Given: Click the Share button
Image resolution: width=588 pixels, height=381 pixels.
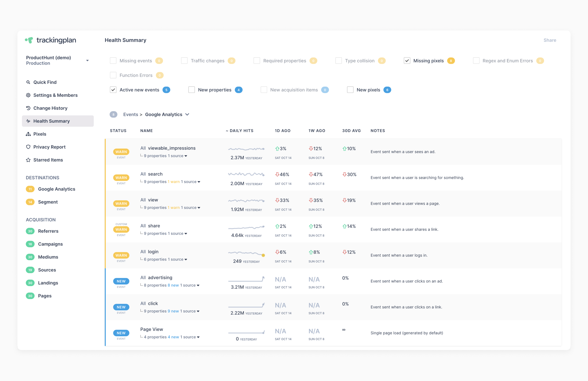Looking at the screenshot, I should (550, 40).
